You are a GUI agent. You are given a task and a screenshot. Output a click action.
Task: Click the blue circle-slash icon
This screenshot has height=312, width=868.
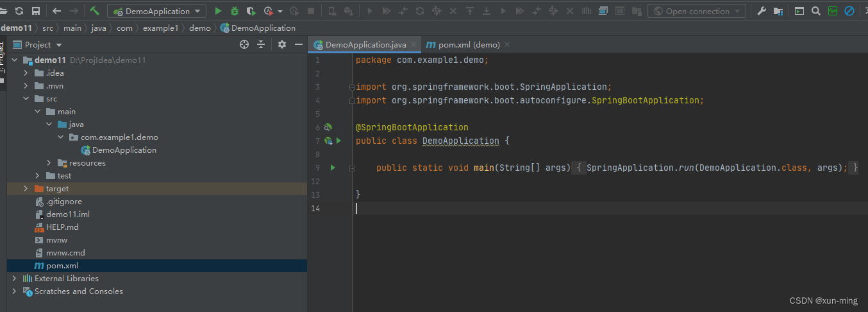coord(849,11)
